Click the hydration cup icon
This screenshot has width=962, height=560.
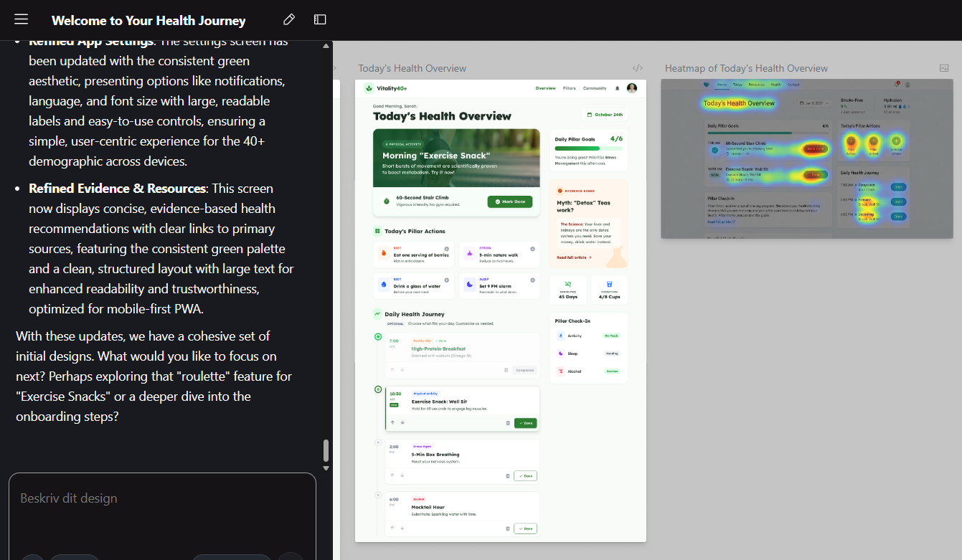tap(609, 284)
